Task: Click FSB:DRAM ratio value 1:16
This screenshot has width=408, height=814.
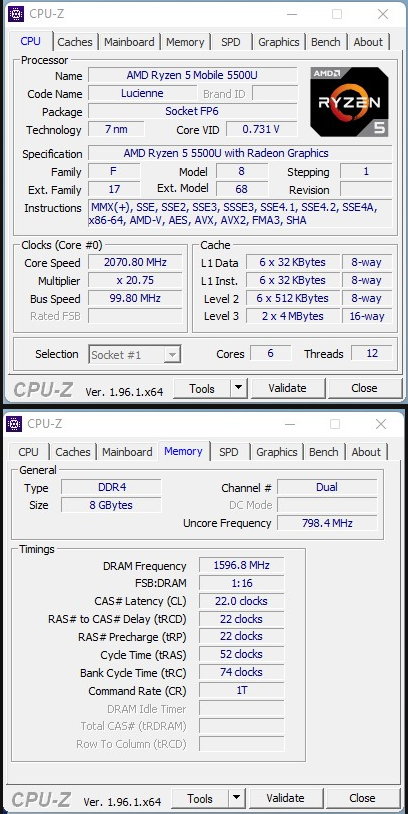Action: tap(241, 584)
